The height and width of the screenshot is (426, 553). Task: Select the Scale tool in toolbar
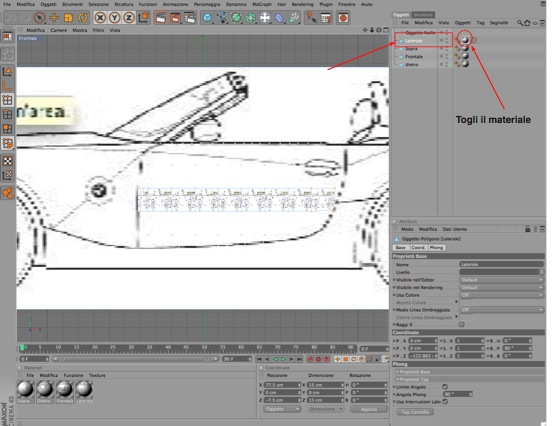click(x=68, y=17)
